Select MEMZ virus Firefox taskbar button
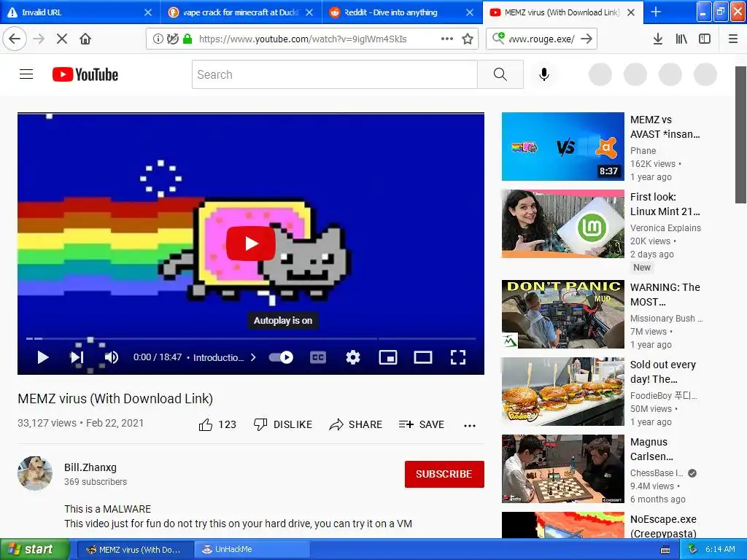The height and width of the screenshot is (560, 747). pos(135,549)
